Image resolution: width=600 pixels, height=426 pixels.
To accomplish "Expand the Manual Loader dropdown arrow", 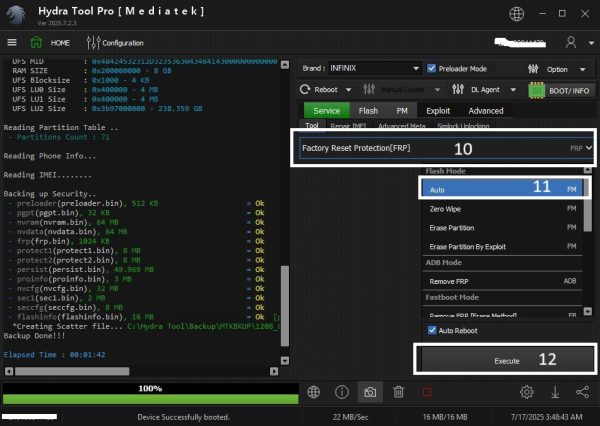I will [x=437, y=90].
